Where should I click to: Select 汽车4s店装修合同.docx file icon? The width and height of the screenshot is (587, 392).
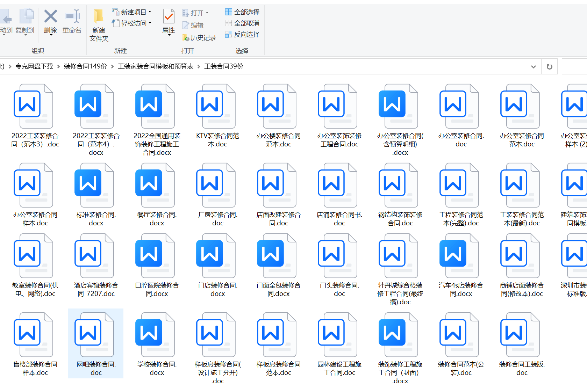(459, 256)
